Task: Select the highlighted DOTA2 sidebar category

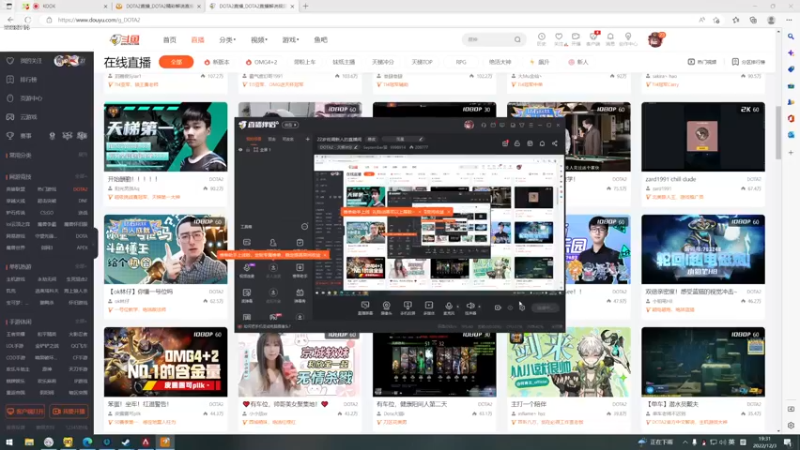Action: point(80,189)
